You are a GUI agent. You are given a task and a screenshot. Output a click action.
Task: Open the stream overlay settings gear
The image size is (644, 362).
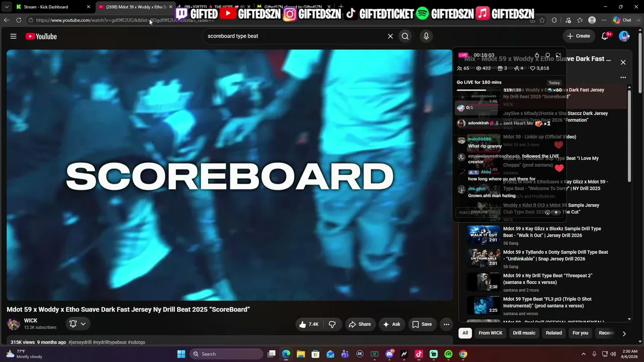(x=548, y=55)
